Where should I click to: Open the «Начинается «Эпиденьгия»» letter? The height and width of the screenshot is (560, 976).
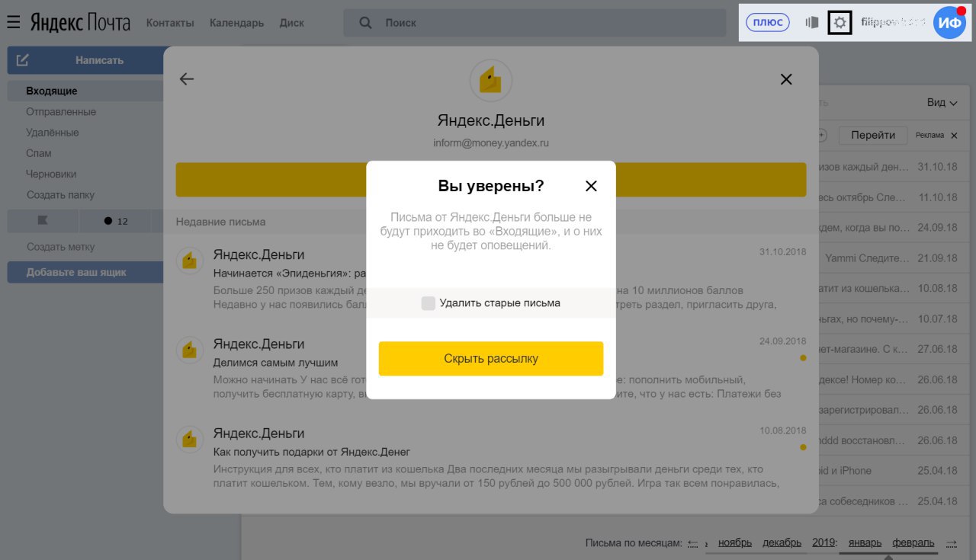[491, 278]
